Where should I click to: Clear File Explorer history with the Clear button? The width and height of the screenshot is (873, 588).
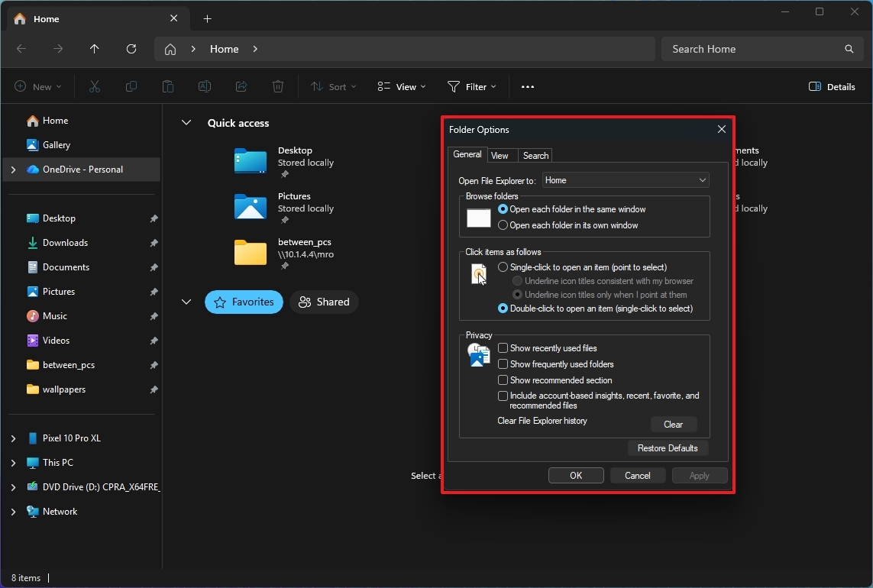coord(673,424)
